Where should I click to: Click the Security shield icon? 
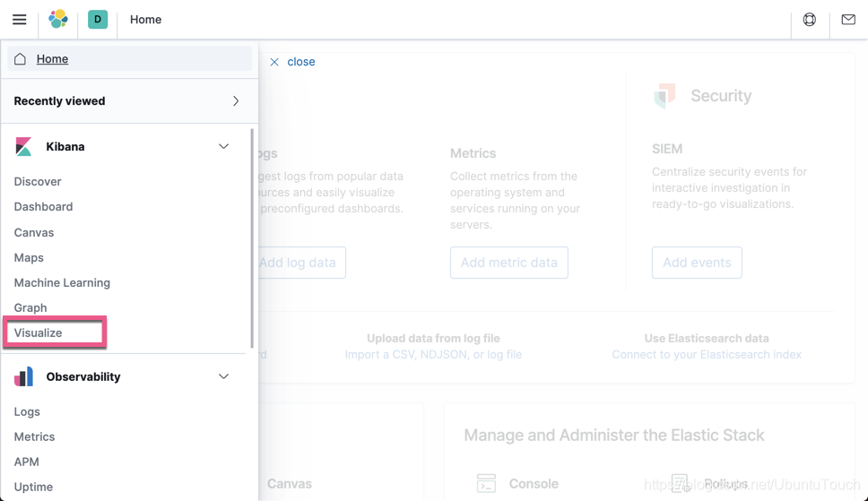[664, 95]
